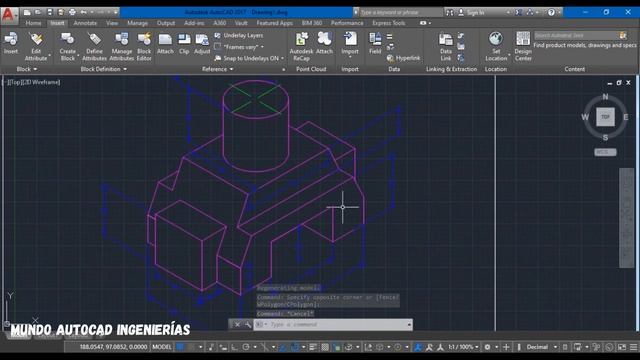Open the Express Tools ribbon tab
Image resolution: width=640 pixels, height=360 pixels.
[x=389, y=23]
